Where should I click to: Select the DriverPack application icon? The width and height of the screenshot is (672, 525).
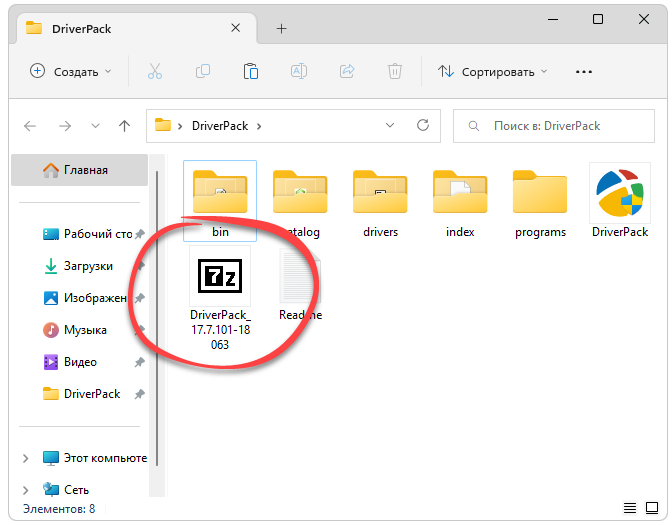[620, 201]
